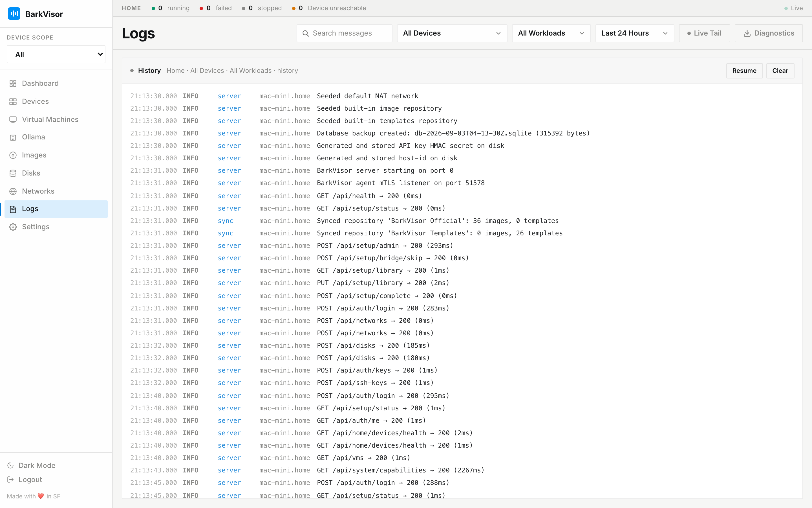The image size is (812, 508).
Task: Click the Virtual Machines monitor icon
Action: [x=13, y=119]
